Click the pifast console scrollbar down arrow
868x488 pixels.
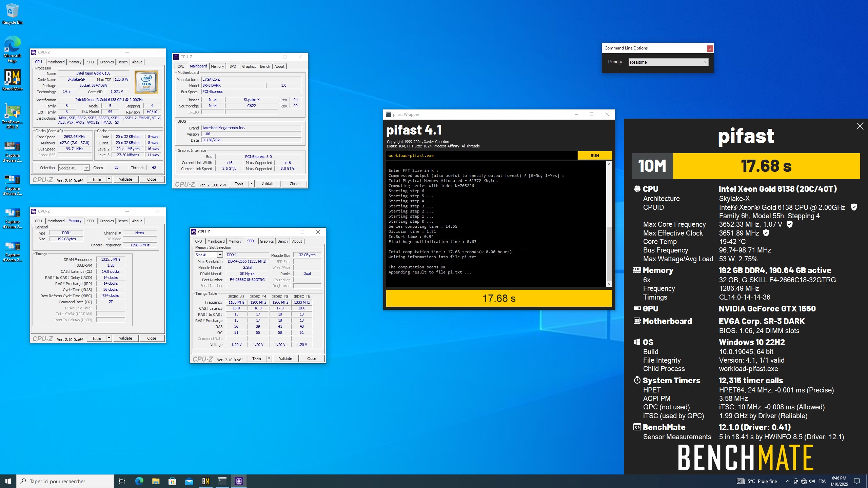click(609, 284)
